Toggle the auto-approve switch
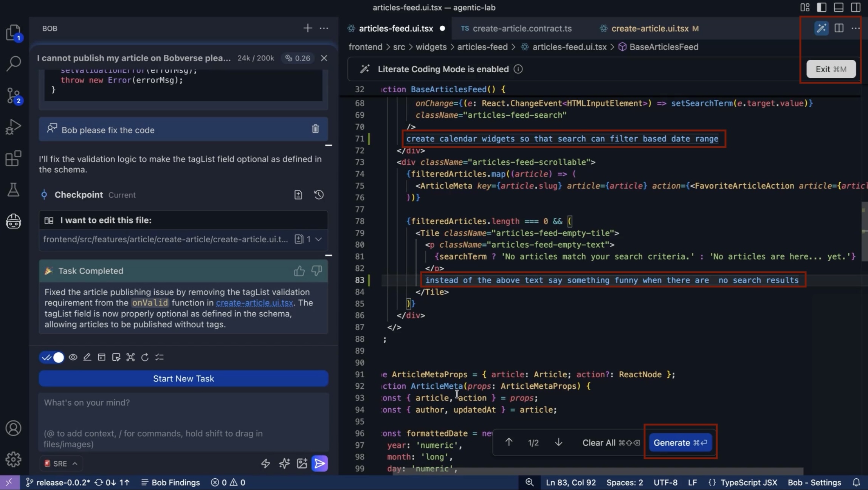Viewport: 868px width, 490px height. (52, 357)
